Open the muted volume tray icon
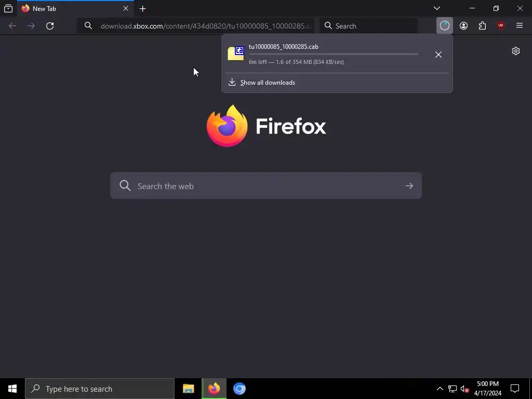The height and width of the screenshot is (399, 532). pos(465,389)
